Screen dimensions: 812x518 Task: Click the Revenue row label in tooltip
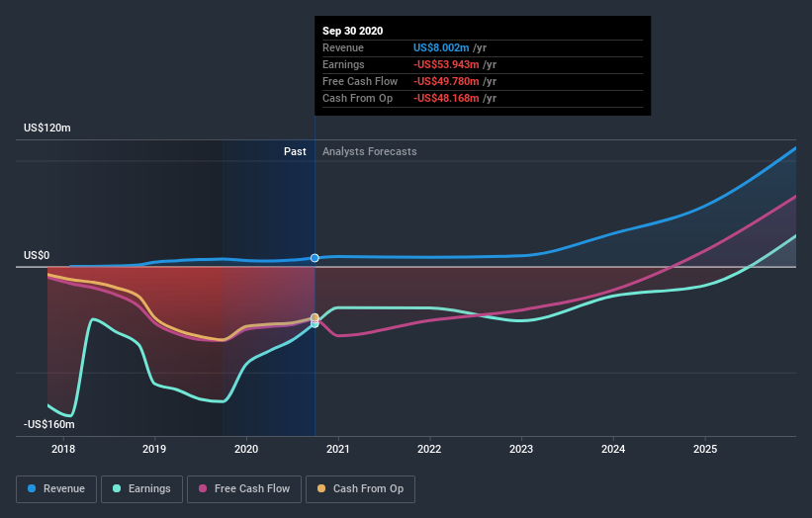(x=343, y=48)
